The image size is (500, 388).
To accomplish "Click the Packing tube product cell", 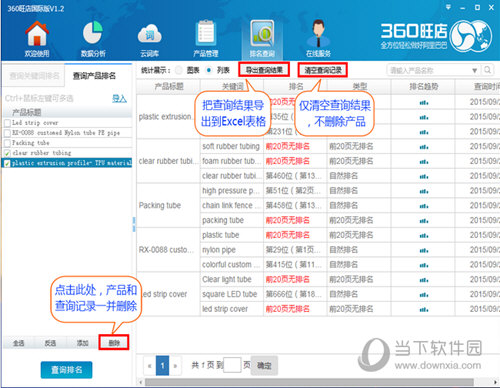I will point(168,205).
